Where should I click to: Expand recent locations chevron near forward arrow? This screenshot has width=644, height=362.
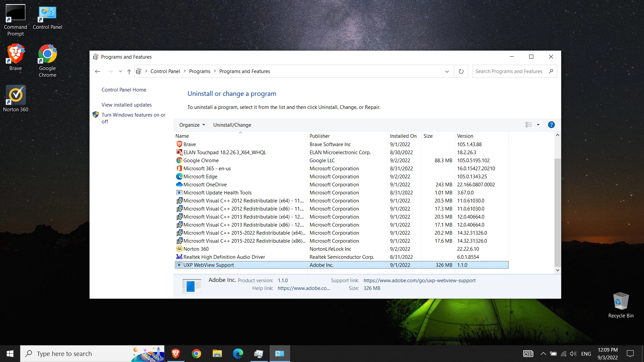point(120,71)
